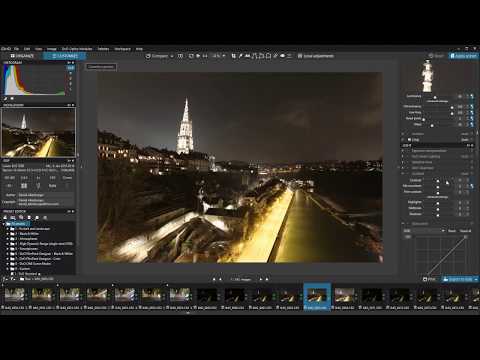Click the Local adjustments button
480x360 pixels.
[315, 56]
